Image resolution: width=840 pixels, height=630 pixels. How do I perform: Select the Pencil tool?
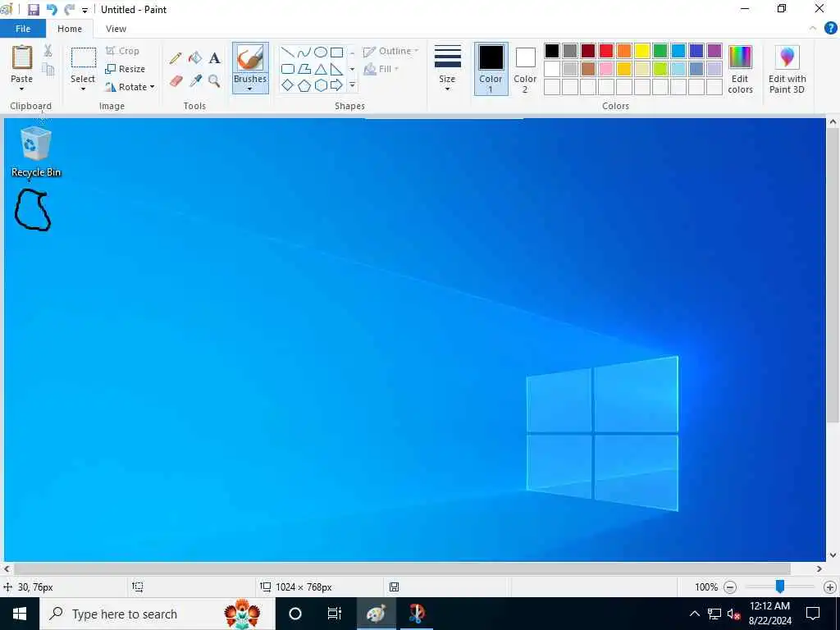click(x=176, y=58)
